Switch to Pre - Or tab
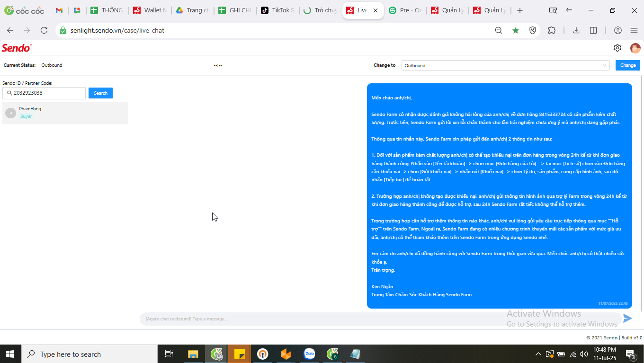Image resolution: width=644 pixels, height=363 pixels. [405, 10]
